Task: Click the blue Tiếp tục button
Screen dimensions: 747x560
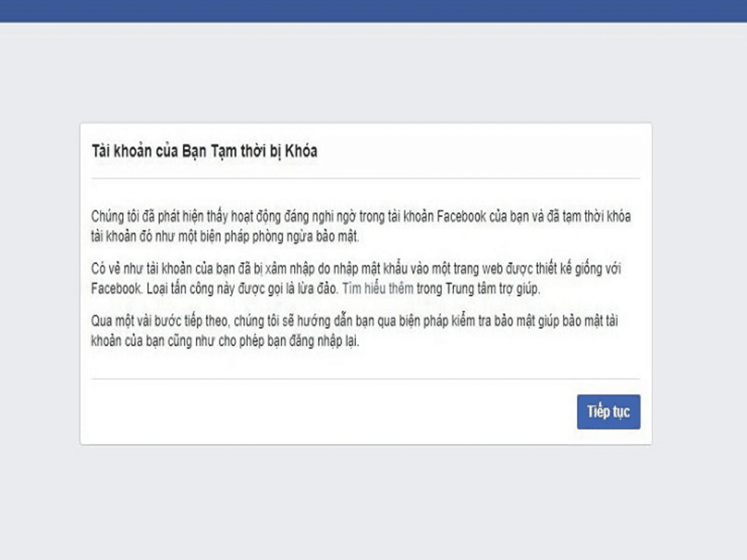Action: tap(608, 412)
